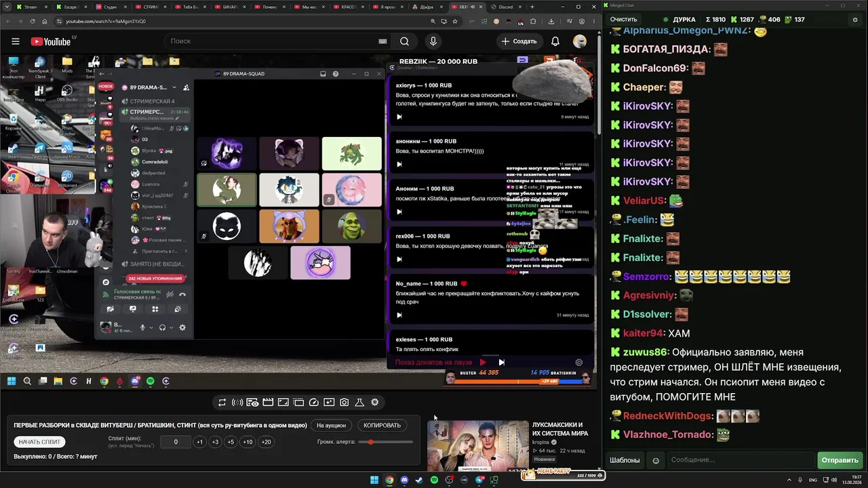Send the chat message with Отправить
This screenshot has width=868, height=488.
pyautogui.click(x=840, y=460)
